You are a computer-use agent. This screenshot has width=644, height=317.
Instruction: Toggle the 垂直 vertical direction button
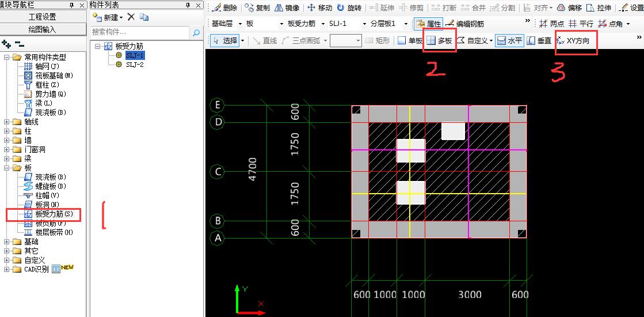point(539,41)
